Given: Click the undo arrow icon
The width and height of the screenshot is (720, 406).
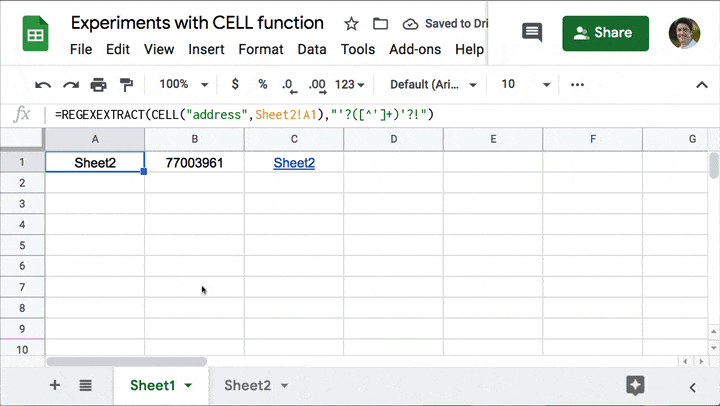Looking at the screenshot, I should (43, 85).
